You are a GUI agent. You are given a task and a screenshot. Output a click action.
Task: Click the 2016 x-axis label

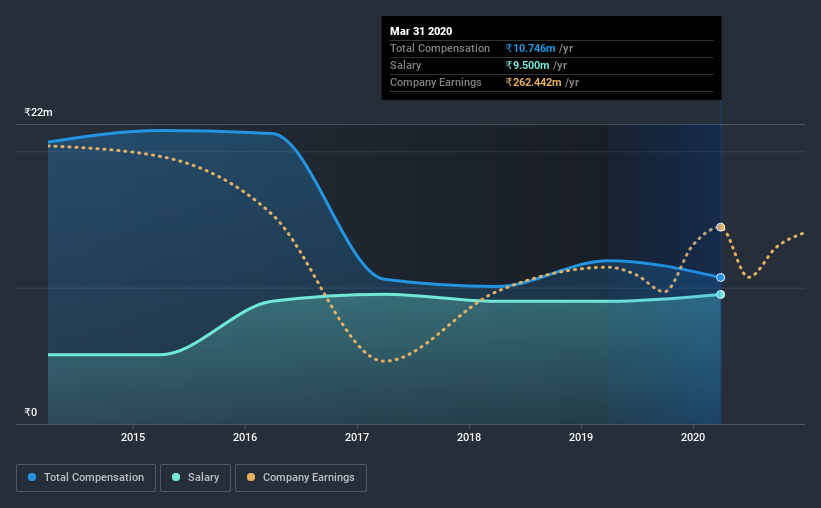(x=245, y=437)
